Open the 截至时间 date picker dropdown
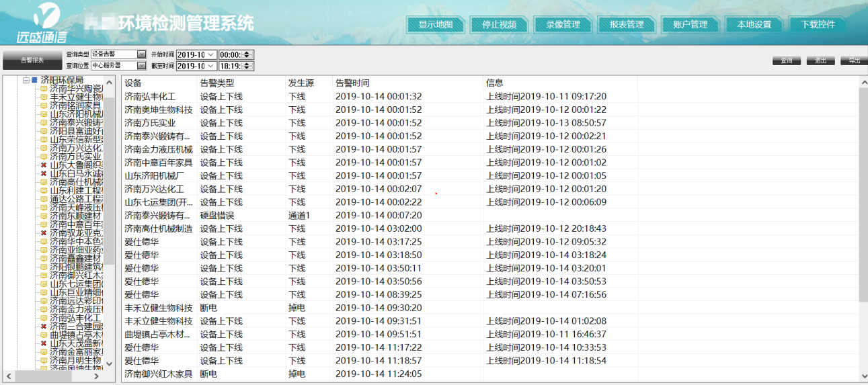Screen dimensions: 868x385 tap(210, 66)
